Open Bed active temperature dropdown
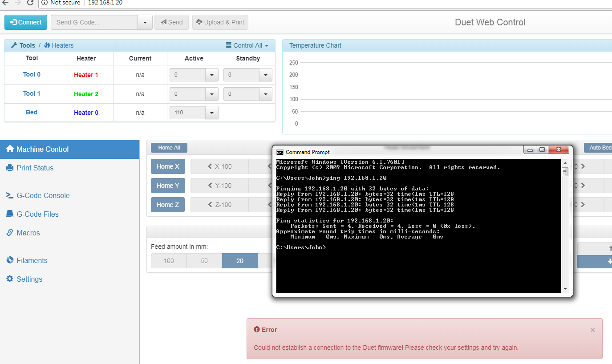This screenshot has height=364, width=612. click(211, 113)
